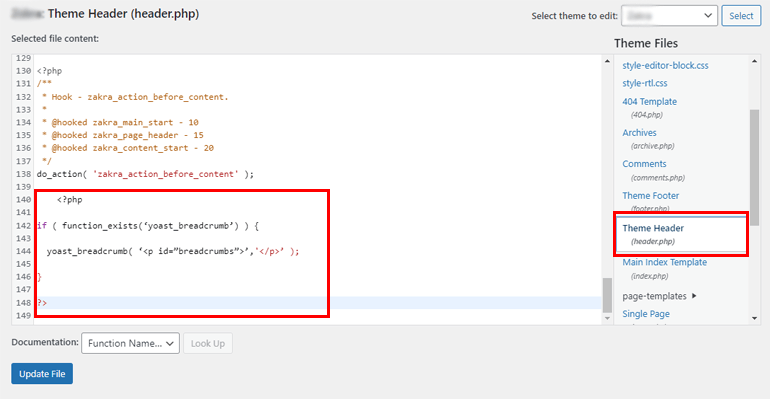The height and width of the screenshot is (399, 770).
Task: Click the (comments.php) filename label
Action: (658, 178)
